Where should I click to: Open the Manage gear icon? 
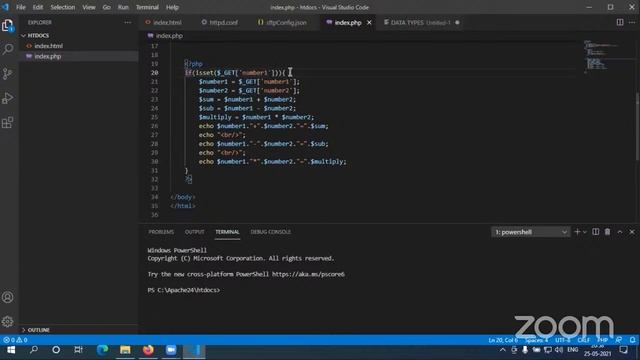pos(8,322)
